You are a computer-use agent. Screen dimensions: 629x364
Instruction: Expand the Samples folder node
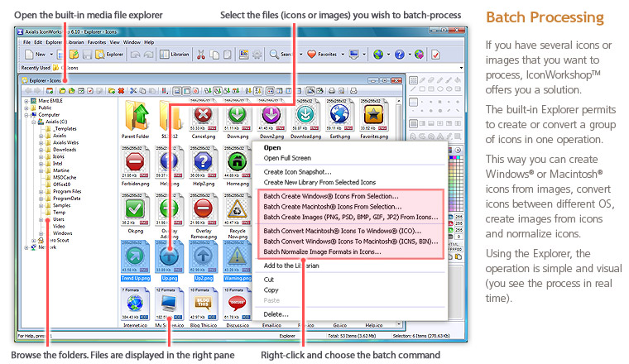click(41, 206)
